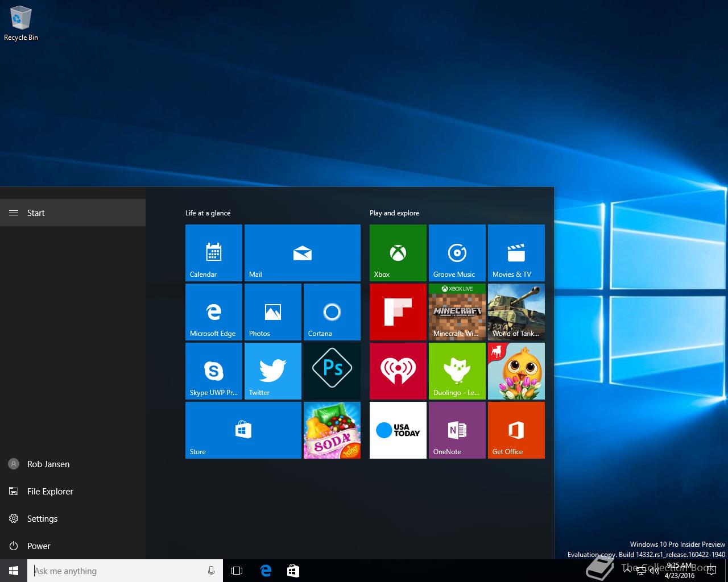Launch Microsoft Edge from Start tiles
The height and width of the screenshot is (582, 728).
pos(214,312)
